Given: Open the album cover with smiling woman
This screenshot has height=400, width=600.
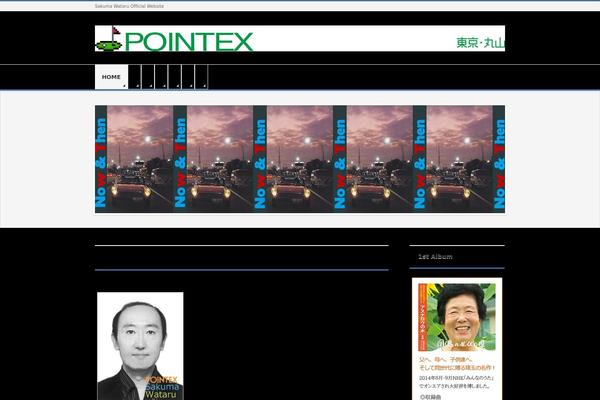Looking at the screenshot, I should (457, 317).
